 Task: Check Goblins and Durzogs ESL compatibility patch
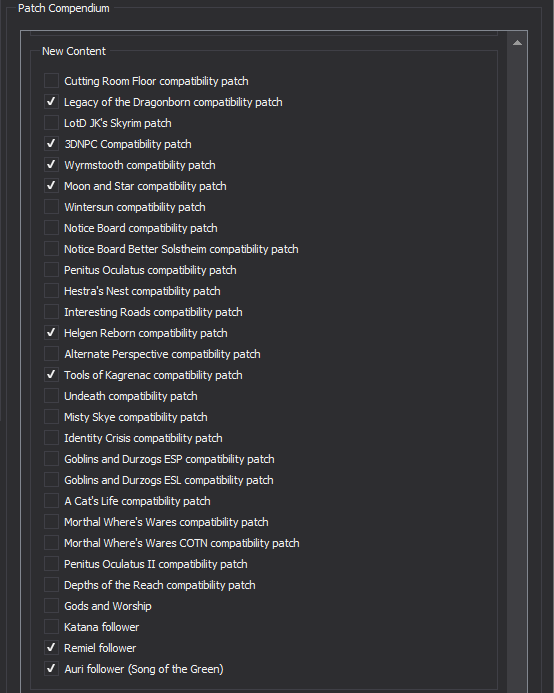pyautogui.click(x=51, y=480)
